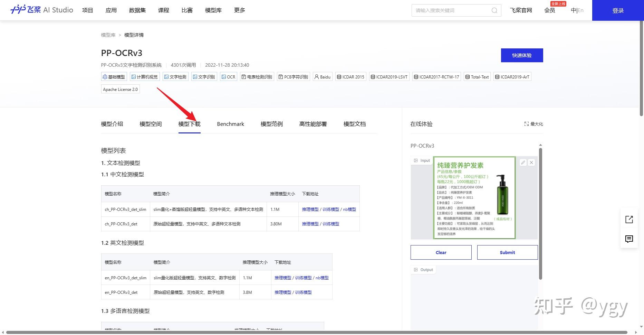The height and width of the screenshot is (335, 644).
Task: Click the ICDAR2019-ArT dataset tag
Action: pos(512,77)
